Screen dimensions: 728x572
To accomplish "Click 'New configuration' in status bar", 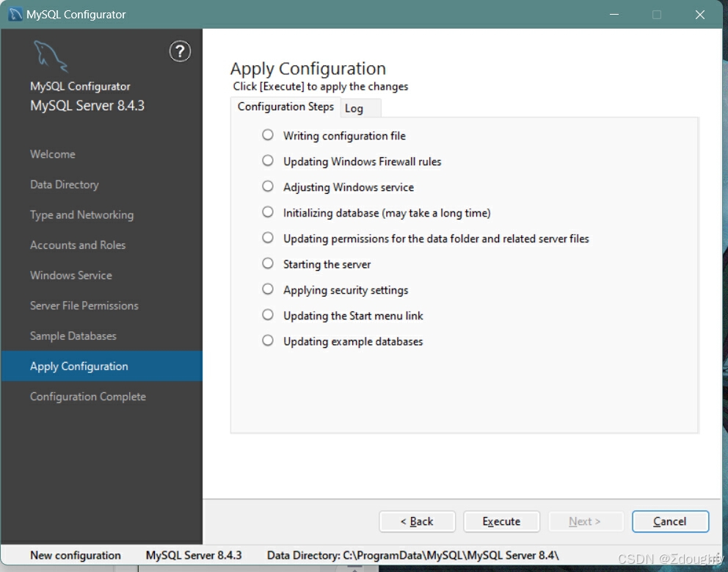I will point(75,555).
